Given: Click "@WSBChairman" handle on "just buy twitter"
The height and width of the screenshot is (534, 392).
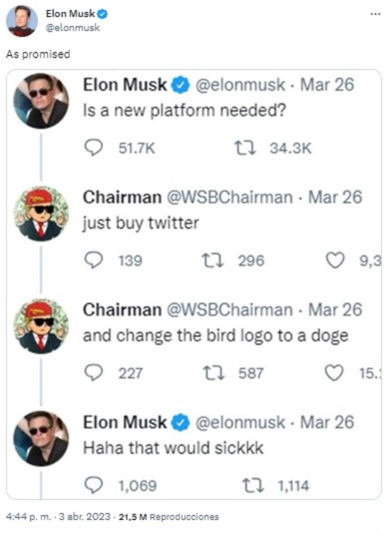Looking at the screenshot, I should (x=230, y=198).
